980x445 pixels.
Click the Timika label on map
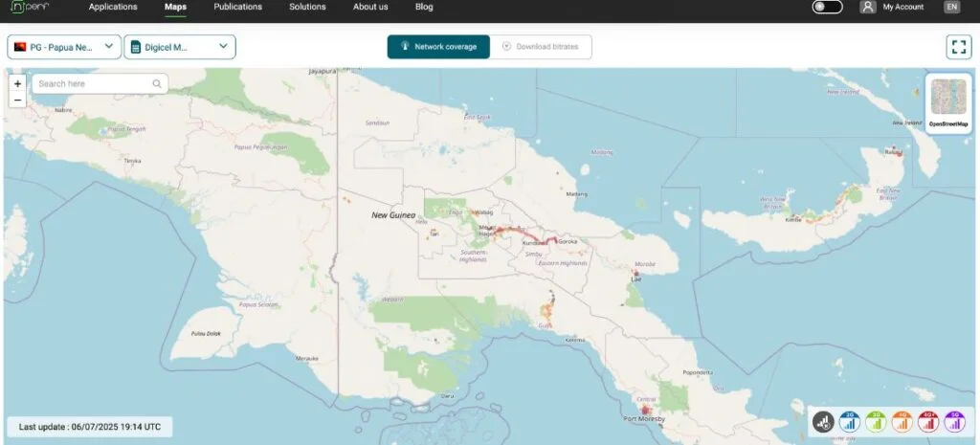(x=132, y=161)
